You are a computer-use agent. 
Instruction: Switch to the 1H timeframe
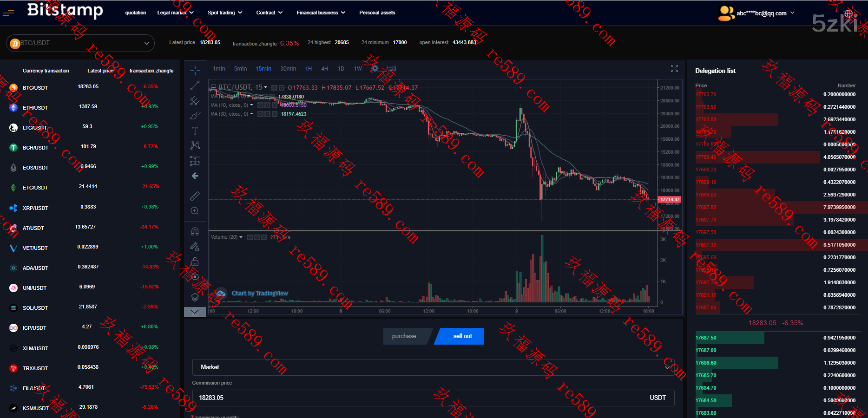[x=309, y=69]
